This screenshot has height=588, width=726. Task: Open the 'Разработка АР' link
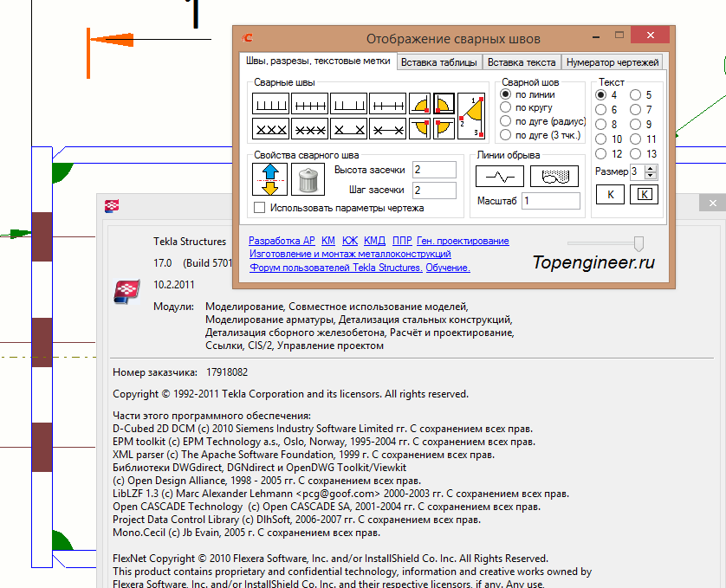point(282,241)
